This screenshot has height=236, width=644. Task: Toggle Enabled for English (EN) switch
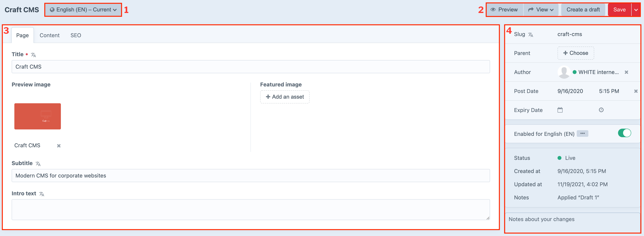[624, 133]
